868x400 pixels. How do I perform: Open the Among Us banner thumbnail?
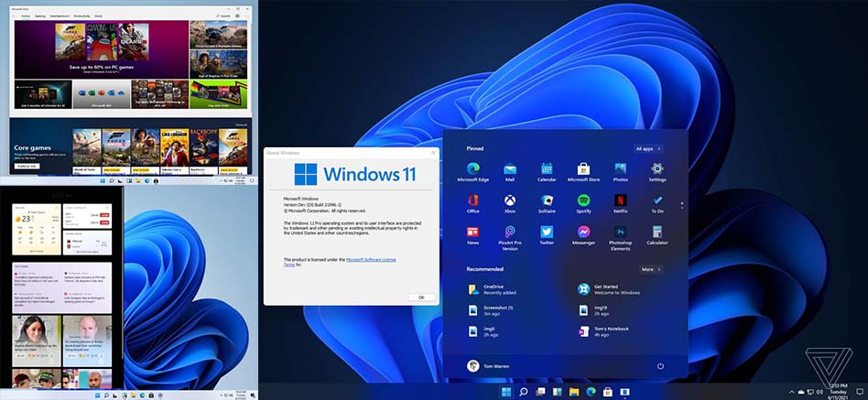[x=102, y=42]
